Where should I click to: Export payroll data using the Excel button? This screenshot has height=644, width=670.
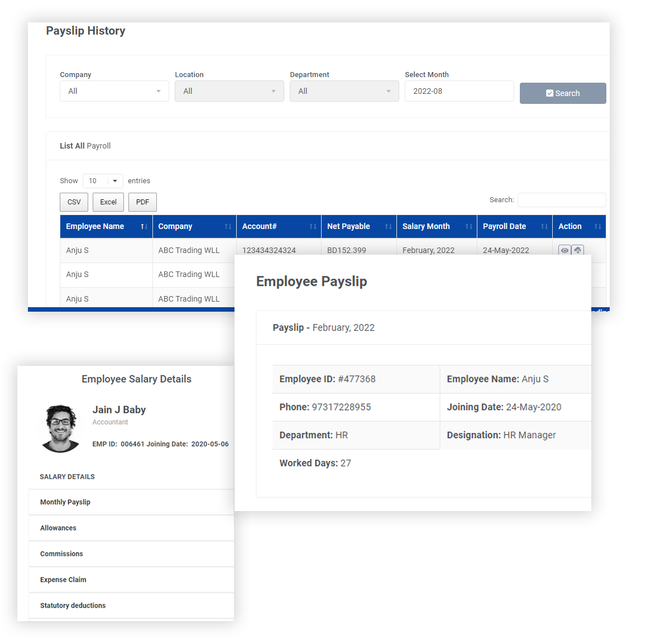coord(108,202)
